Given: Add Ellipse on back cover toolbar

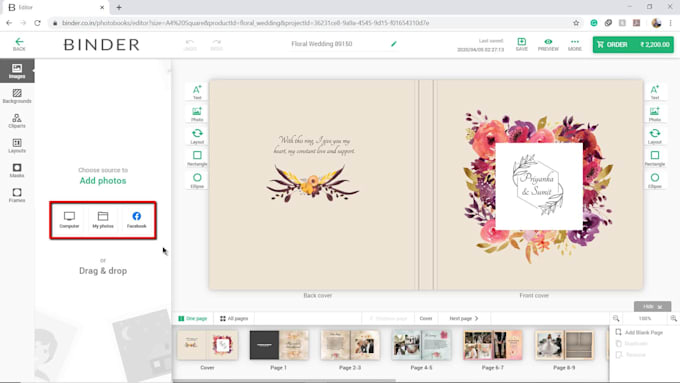Looking at the screenshot, I should tap(197, 180).
